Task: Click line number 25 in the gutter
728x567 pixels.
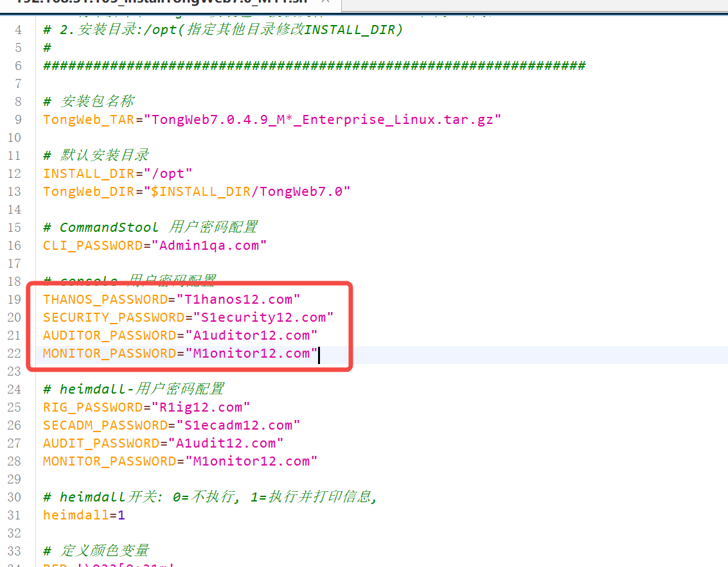Action: (x=14, y=407)
